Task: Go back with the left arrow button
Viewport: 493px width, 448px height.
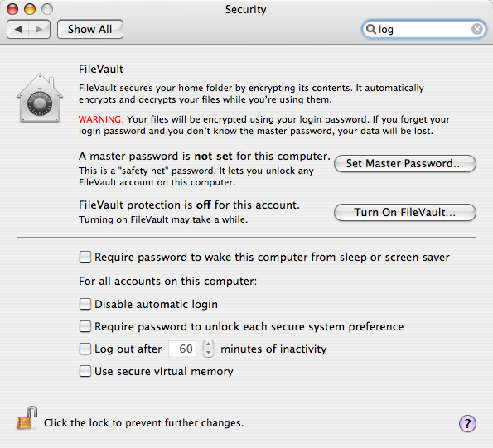Action: pos(18,30)
